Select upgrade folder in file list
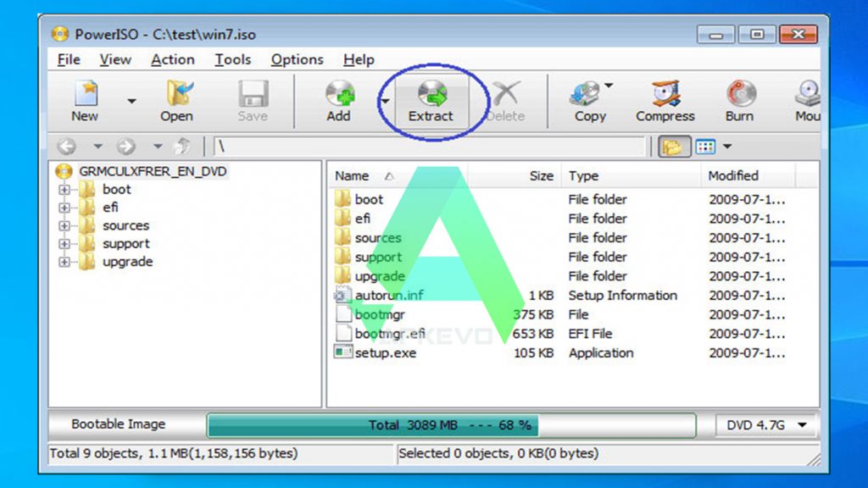This screenshot has height=488, width=868. coord(380,276)
